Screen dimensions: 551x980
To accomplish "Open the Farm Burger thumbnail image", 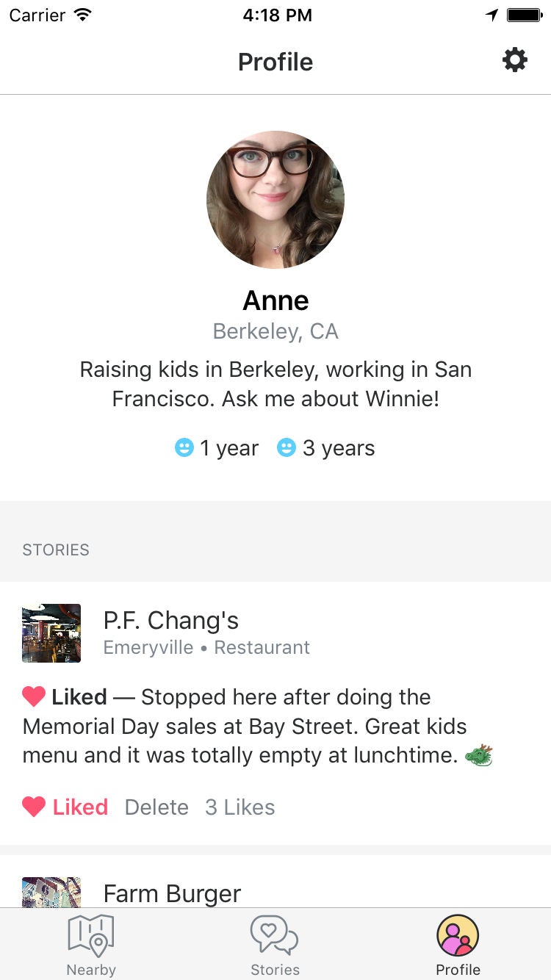I will (51, 892).
